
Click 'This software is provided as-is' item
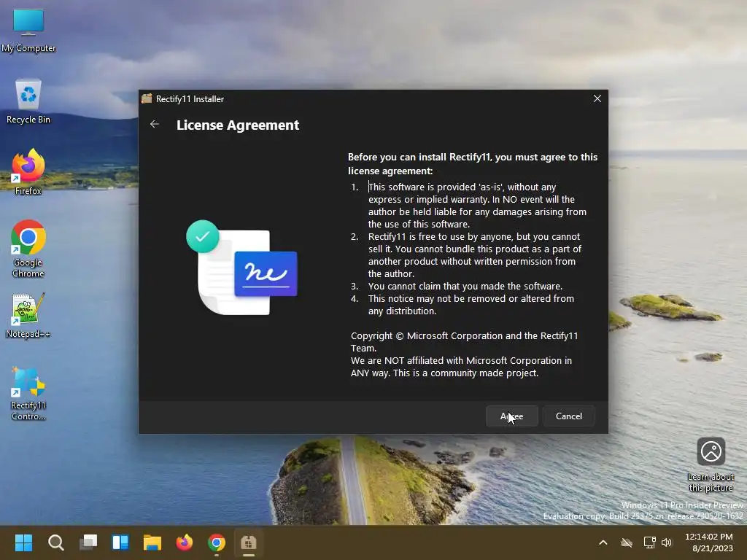pos(477,205)
